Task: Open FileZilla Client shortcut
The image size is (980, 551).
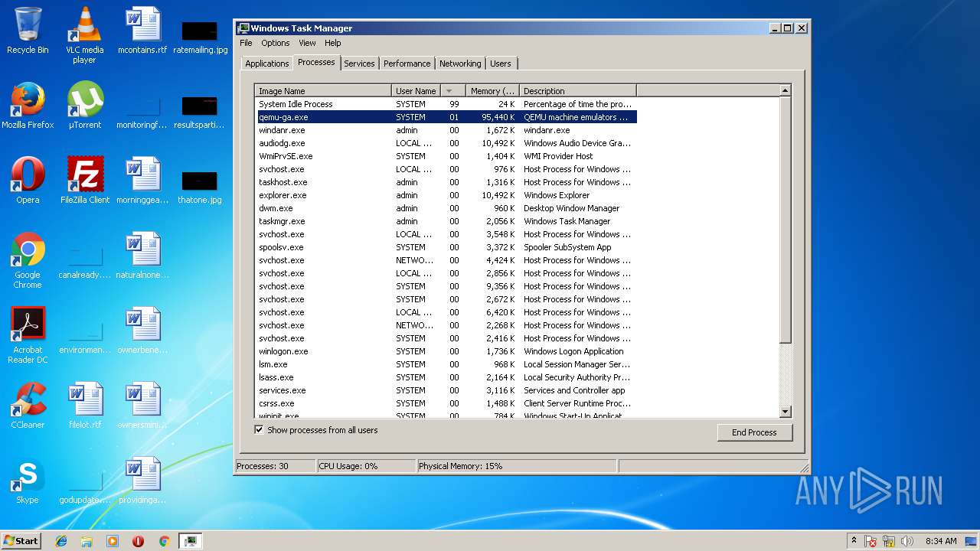Action: pos(85,181)
